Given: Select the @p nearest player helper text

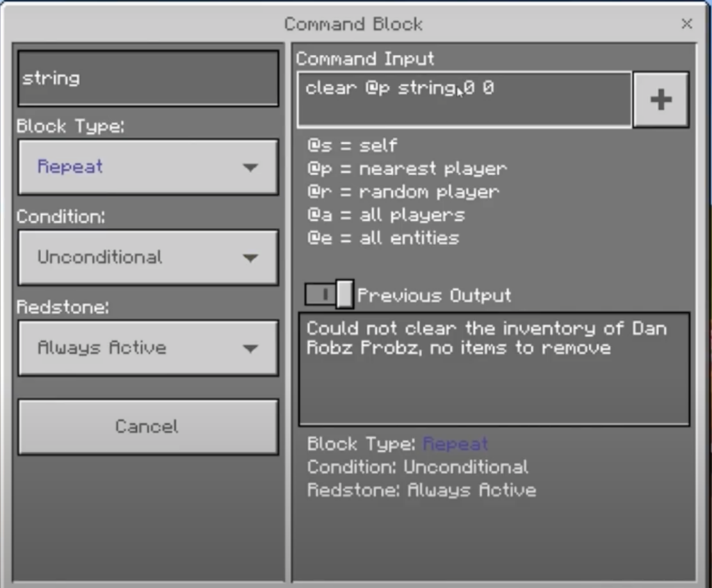Looking at the screenshot, I should tap(407, 168).
